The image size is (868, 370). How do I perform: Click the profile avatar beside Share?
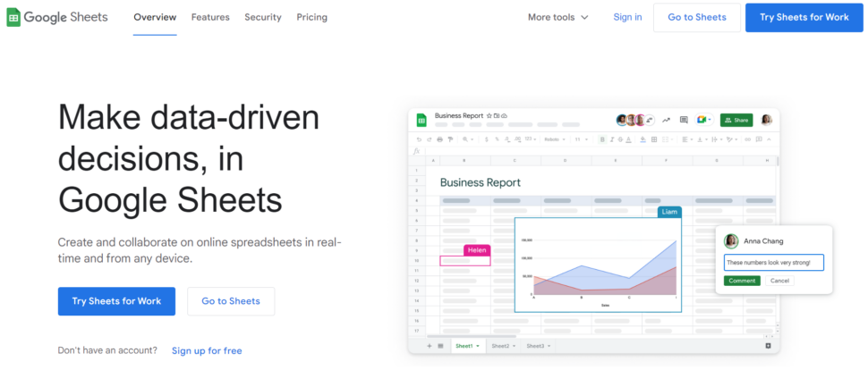pyautogui.click(x=766, y=120)
